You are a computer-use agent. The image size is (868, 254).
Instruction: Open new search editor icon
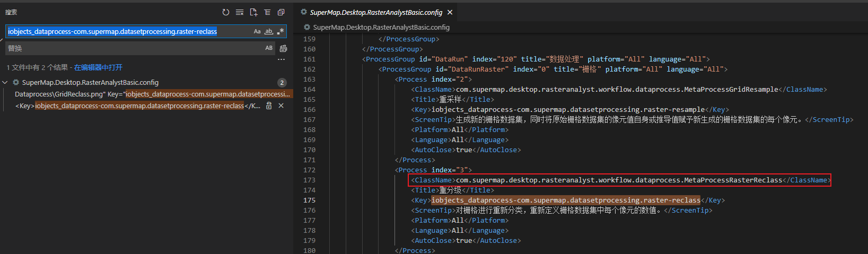point(253,12)
